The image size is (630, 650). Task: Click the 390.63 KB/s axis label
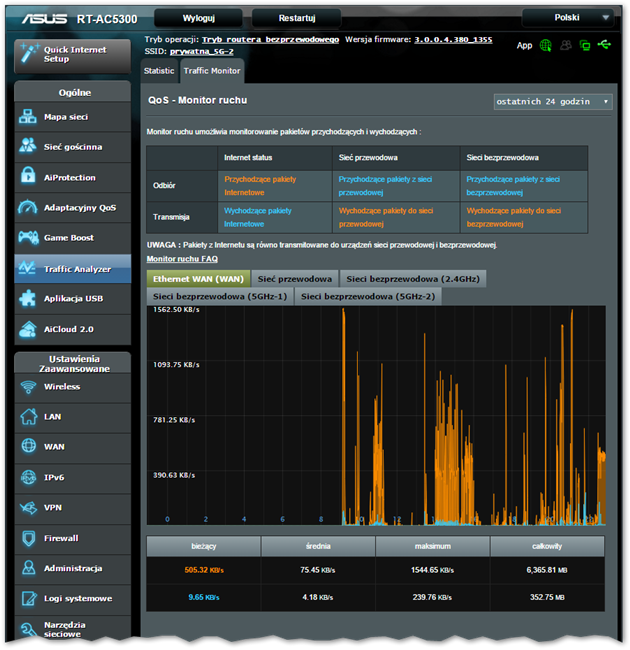174,475
